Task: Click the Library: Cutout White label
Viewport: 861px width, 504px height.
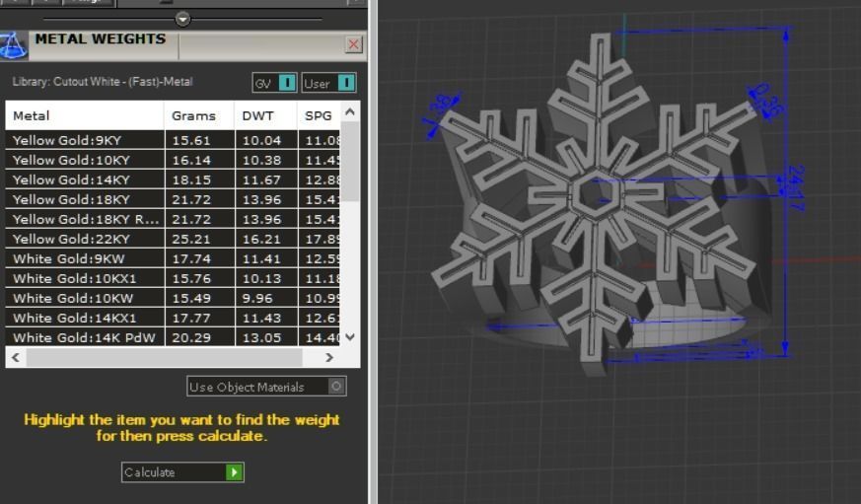Action: point(103,82)
